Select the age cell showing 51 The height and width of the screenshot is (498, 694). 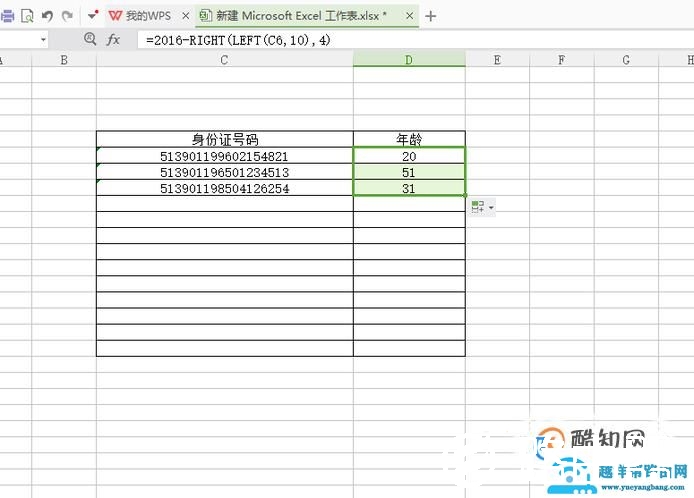(409, 172)
